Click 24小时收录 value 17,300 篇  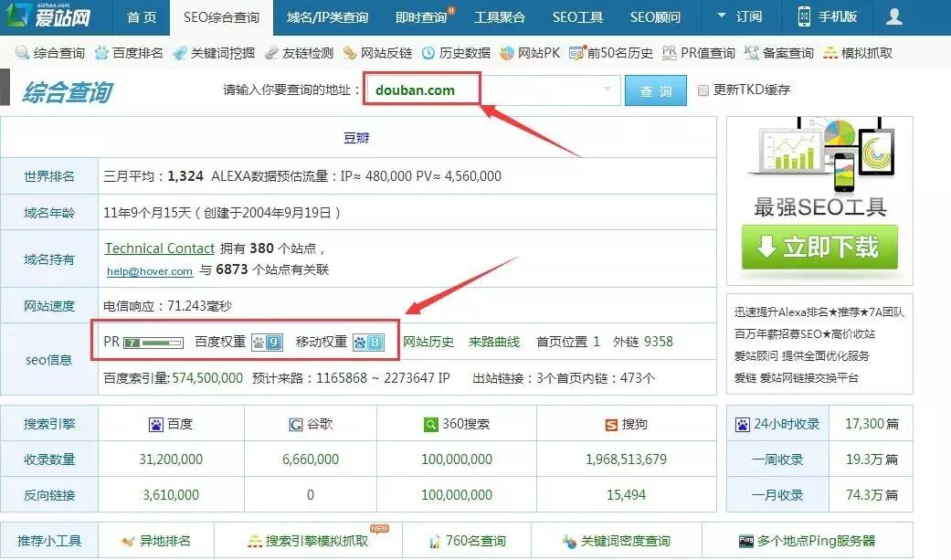(872, 424)
